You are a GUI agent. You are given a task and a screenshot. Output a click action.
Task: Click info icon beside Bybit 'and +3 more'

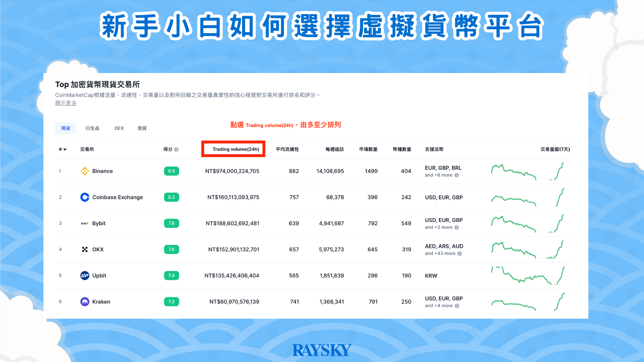pyautogui.click(x=457, y=228)
